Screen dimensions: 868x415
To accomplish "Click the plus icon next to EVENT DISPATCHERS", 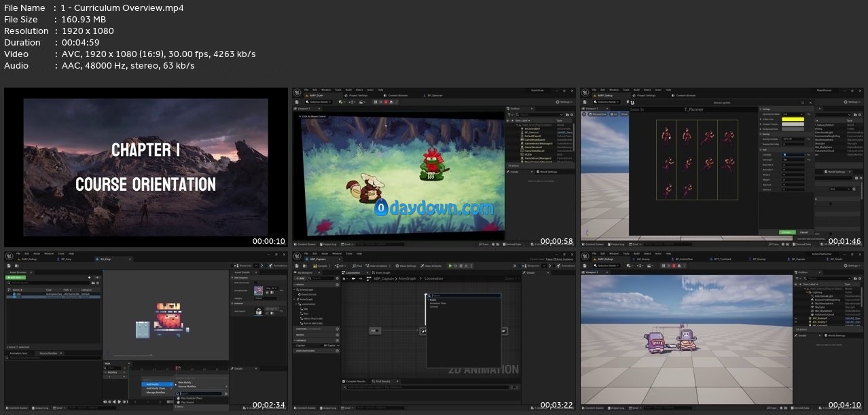I will pos(338,350).
